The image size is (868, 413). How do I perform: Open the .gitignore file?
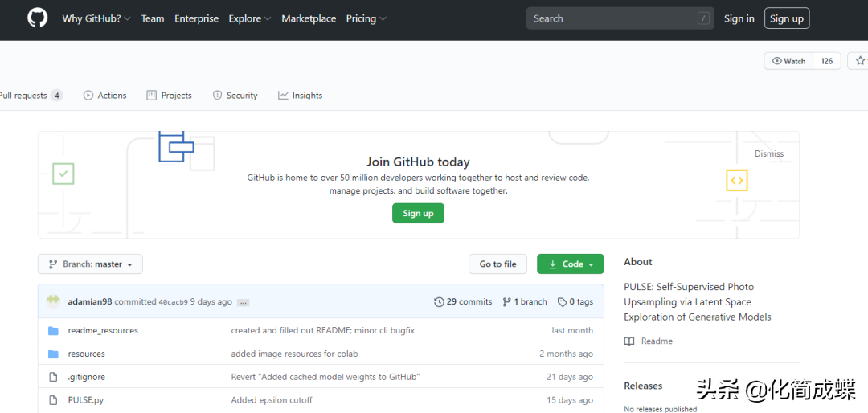click(86, 377)
